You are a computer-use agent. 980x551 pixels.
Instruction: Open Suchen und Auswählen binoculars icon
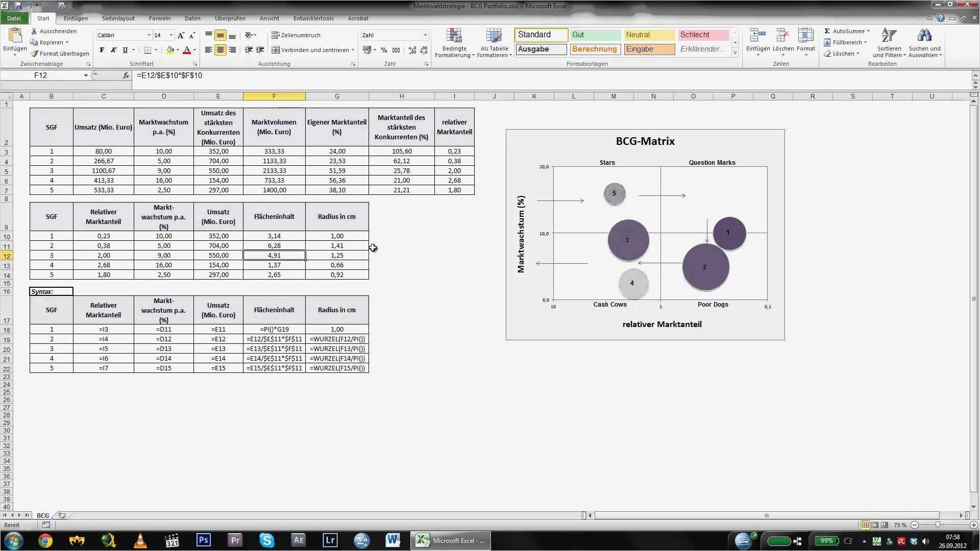pyautogui.click(x=924, y=36)
